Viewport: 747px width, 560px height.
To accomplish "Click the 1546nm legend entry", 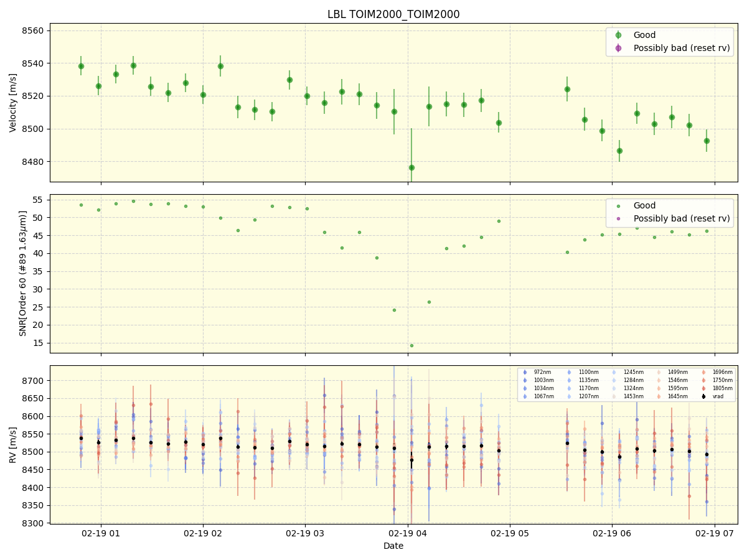I will 671,380.
